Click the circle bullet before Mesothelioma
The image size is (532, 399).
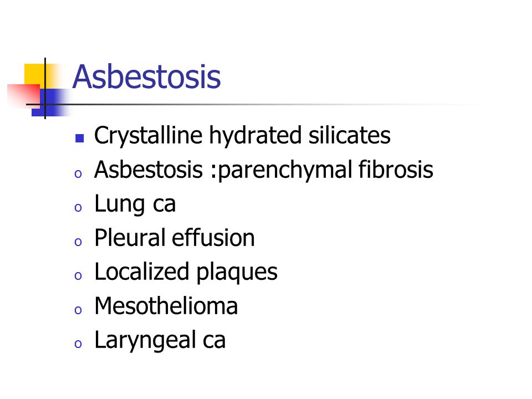tap(78, 310)
